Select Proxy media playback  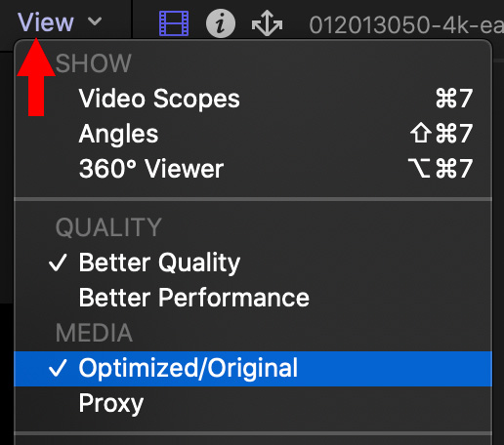pos(253,403)
